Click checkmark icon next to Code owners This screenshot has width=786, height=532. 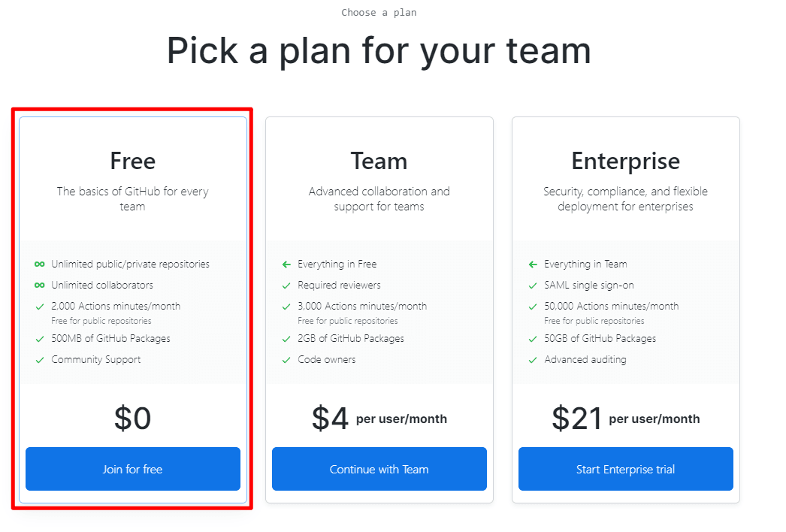point(286,360)
